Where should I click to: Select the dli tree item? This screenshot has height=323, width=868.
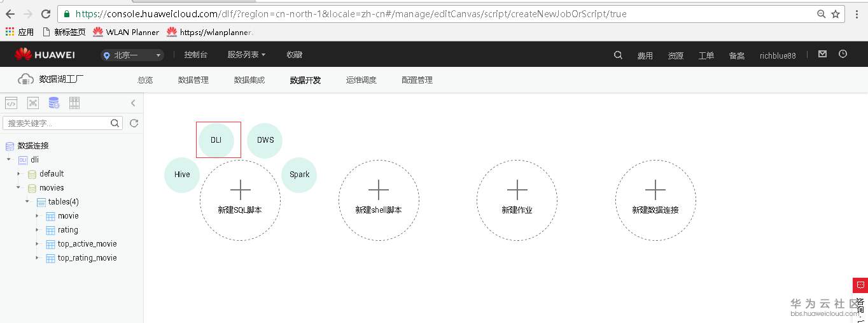point(34,160)
